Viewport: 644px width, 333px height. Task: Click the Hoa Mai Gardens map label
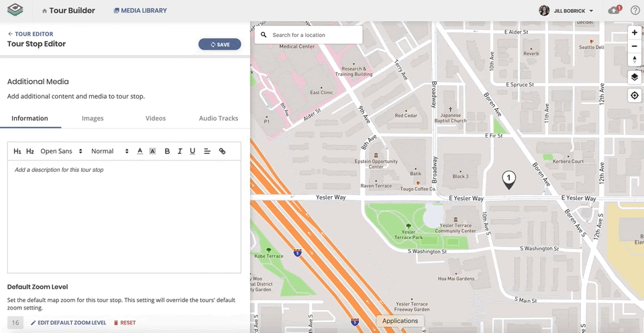[x=456, y=279]
